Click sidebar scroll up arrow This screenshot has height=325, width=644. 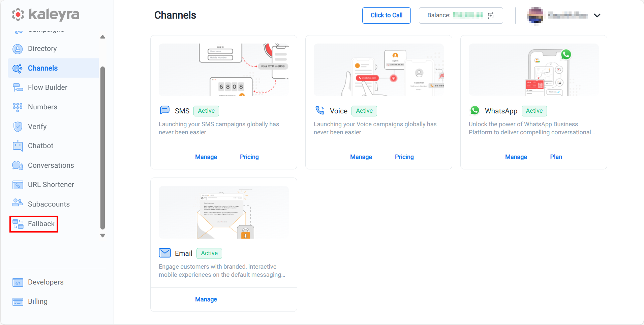click(x=103, y=37)
